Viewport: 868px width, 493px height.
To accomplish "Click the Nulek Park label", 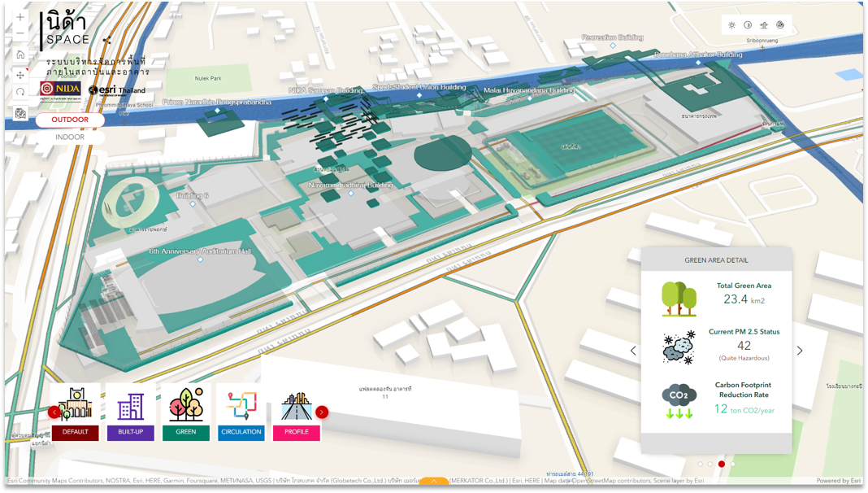I will click(208, 79).
